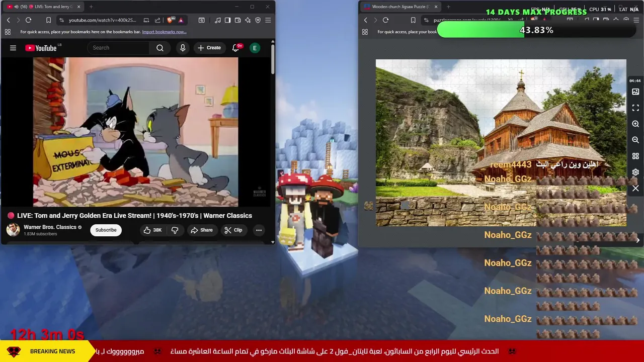Bookmark the YouTube page
644x362 pixels.
click(x=48, y=20)
